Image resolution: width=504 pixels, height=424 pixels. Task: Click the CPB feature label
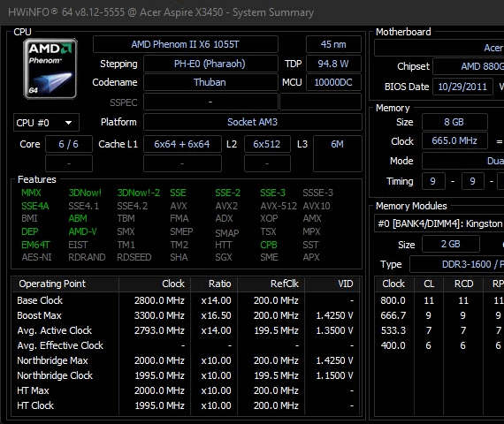[x=269, y=245]
